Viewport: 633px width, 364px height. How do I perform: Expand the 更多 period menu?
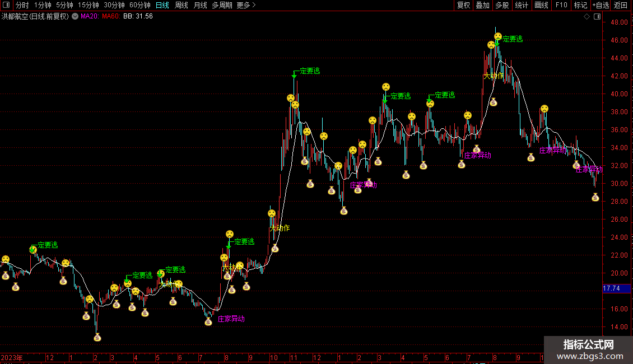coord(246,5)
